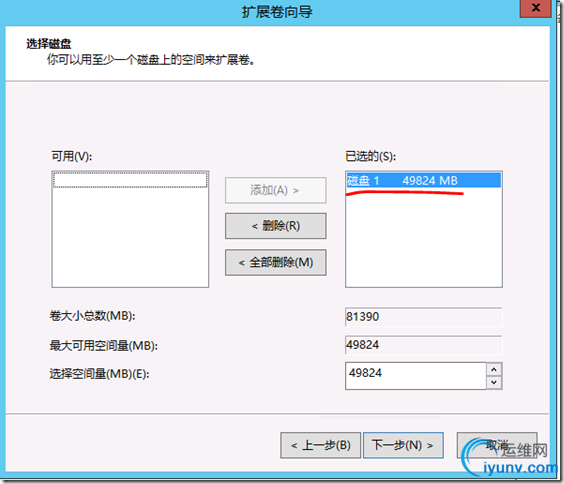This screenshot has width=564, height=484.
Task: Proceed with 下一步(N) button
Action: (403, 445)
